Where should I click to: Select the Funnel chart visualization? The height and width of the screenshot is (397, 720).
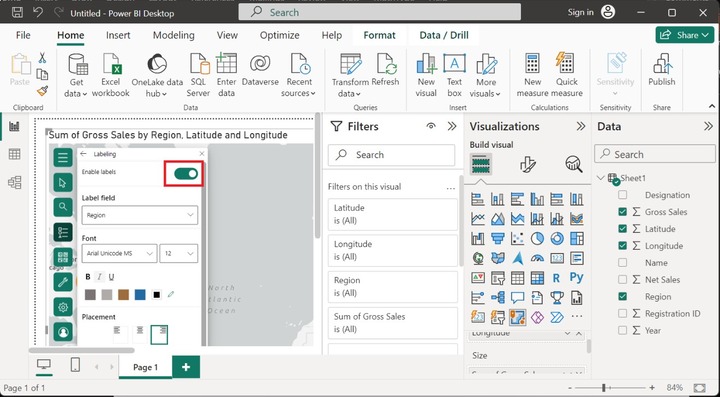click(497, 238)
